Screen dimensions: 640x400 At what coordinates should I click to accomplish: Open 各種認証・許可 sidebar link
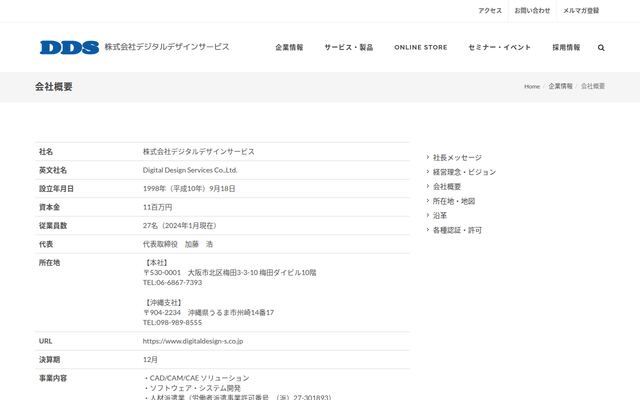point(457,230)
